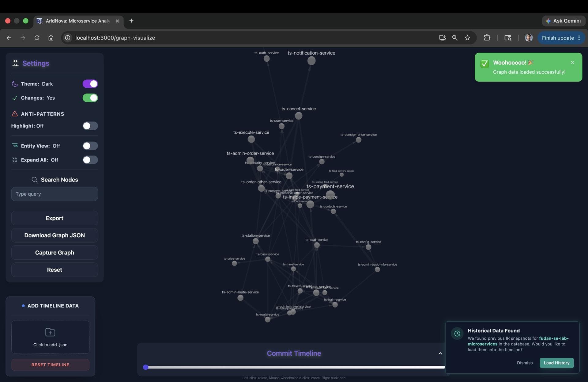Viewport: 588px width, 382px height.
Task: Open the add .json file dropzone
Action: click(x=50, y=337)
